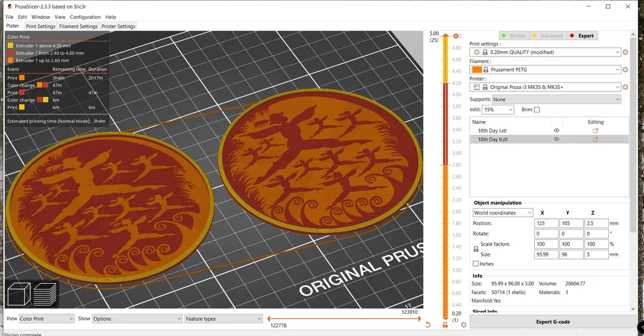Screen dimensions: 644x336
Task: Open World coordinates dropdown
Action: [x=503, y=213]
